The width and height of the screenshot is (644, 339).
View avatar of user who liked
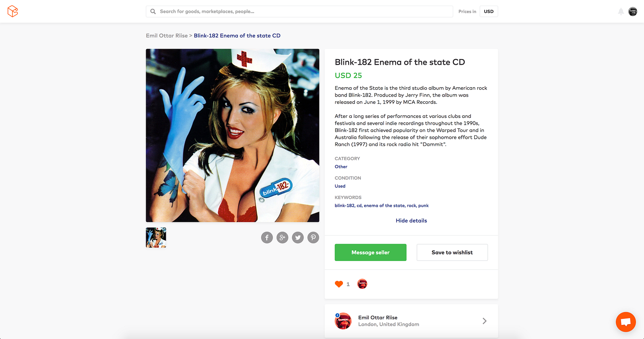(362, 284)
